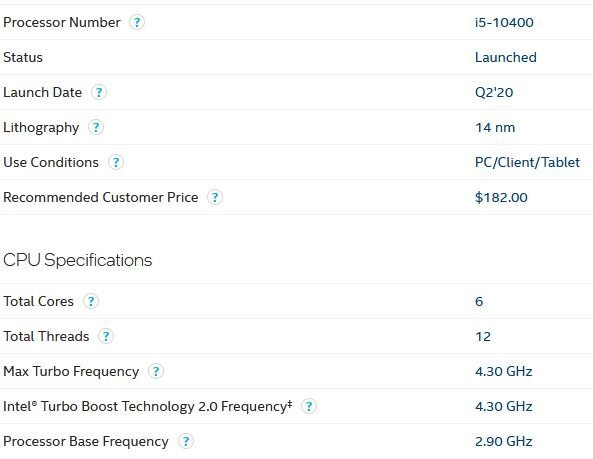This screenshot has height=459, width=593.
Task: Click Total Threads help icon
Action: (106, 336)
